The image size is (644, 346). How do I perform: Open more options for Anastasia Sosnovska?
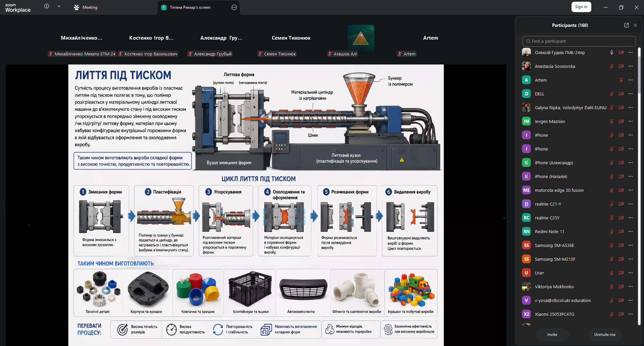[631, 66]
